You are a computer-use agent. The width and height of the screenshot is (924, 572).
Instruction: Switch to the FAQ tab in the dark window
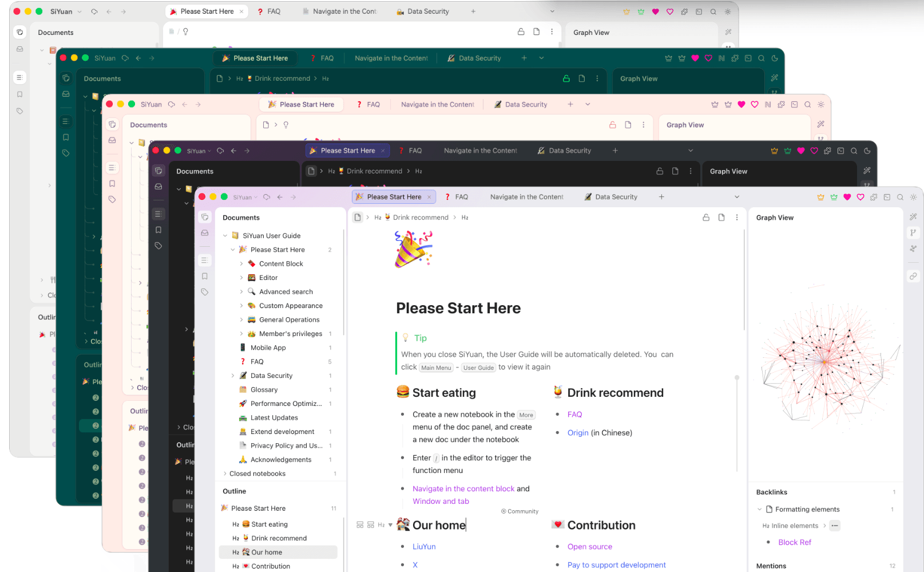(x=410, y=151)
